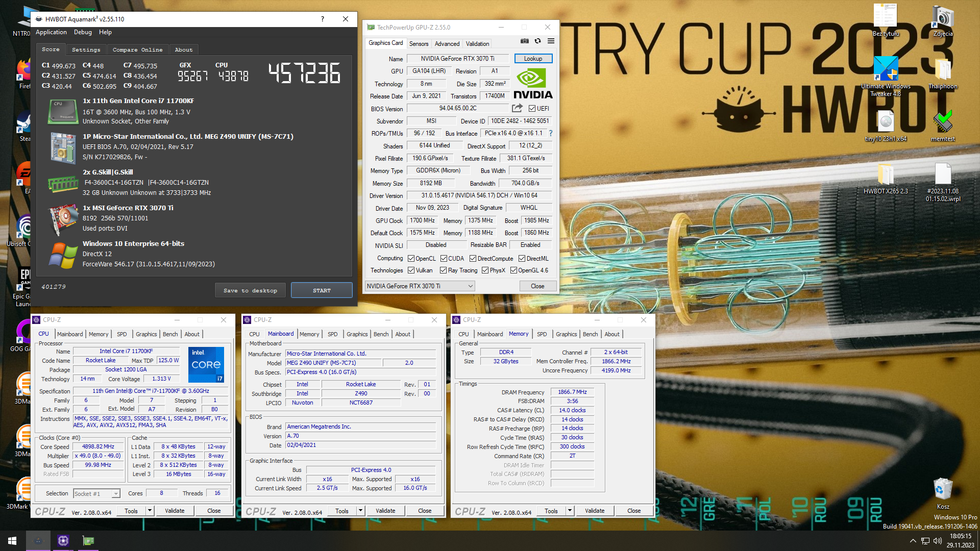
Task: Open the GPU-Z hamburger menu icon
Action: pos(551,41)
